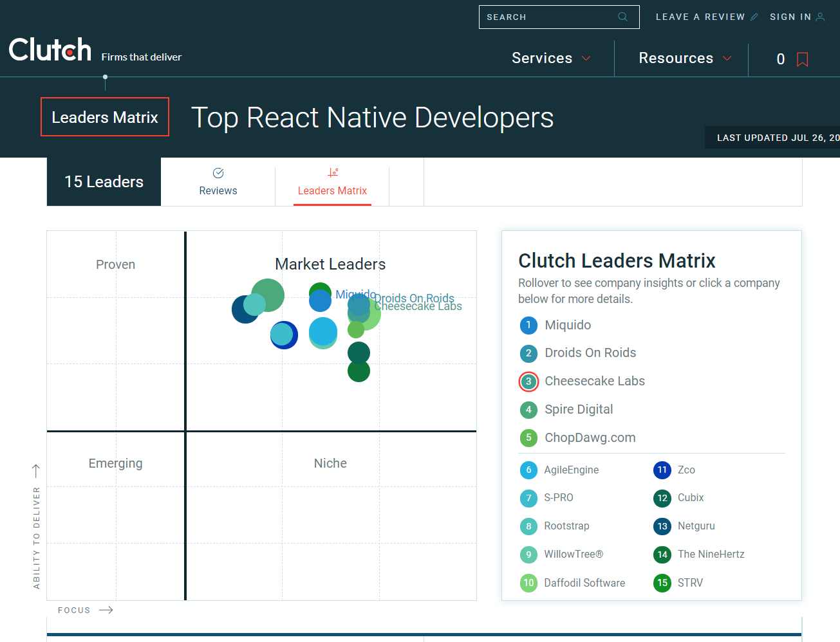
Task: Click the Cheesecake Labs label in the matrix
Action: click(418, 307)
